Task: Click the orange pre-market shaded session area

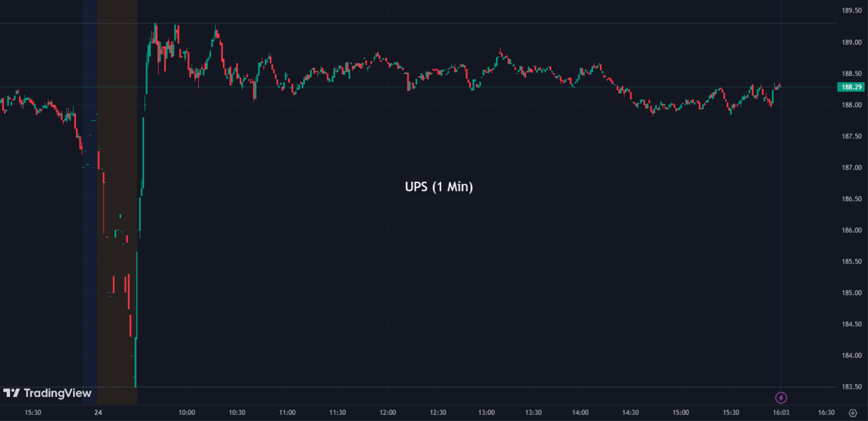Action: (118, 202)
